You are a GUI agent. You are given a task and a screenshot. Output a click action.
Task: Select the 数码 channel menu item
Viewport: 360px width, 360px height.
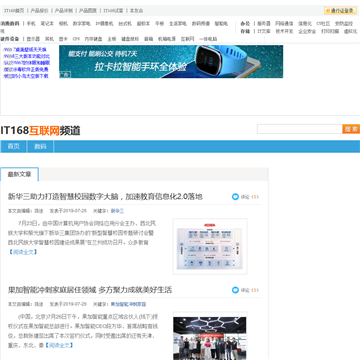(40, 146)
